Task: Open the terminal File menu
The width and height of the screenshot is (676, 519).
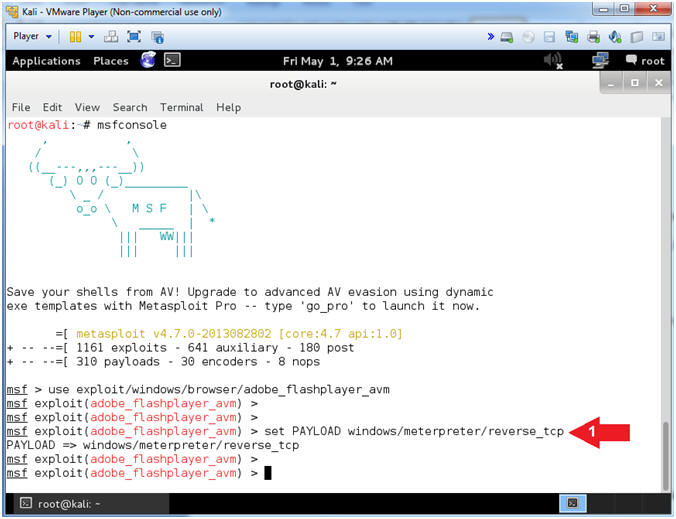Action: pyautogui.click(x=21, y=107)
